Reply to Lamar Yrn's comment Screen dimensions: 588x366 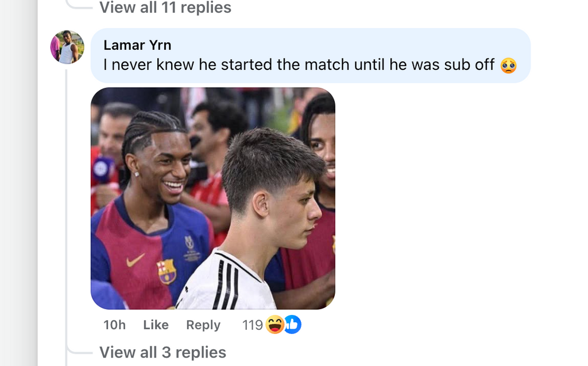pos(203,325)
